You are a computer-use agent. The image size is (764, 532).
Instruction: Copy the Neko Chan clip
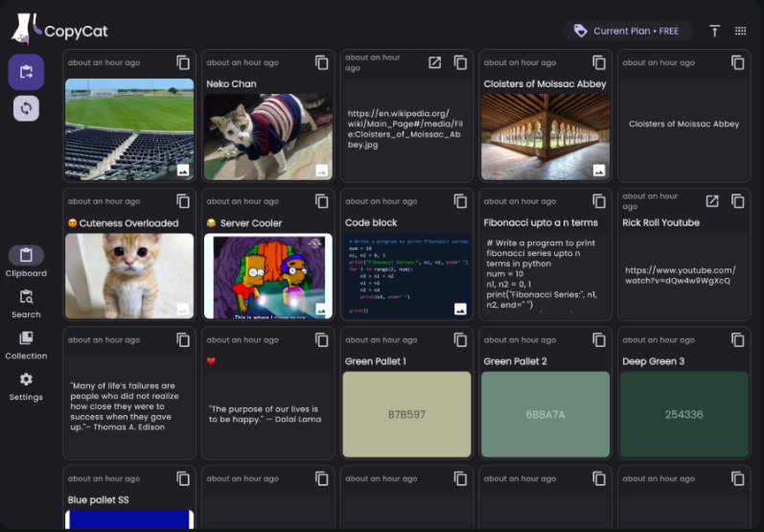coord(321,63)
